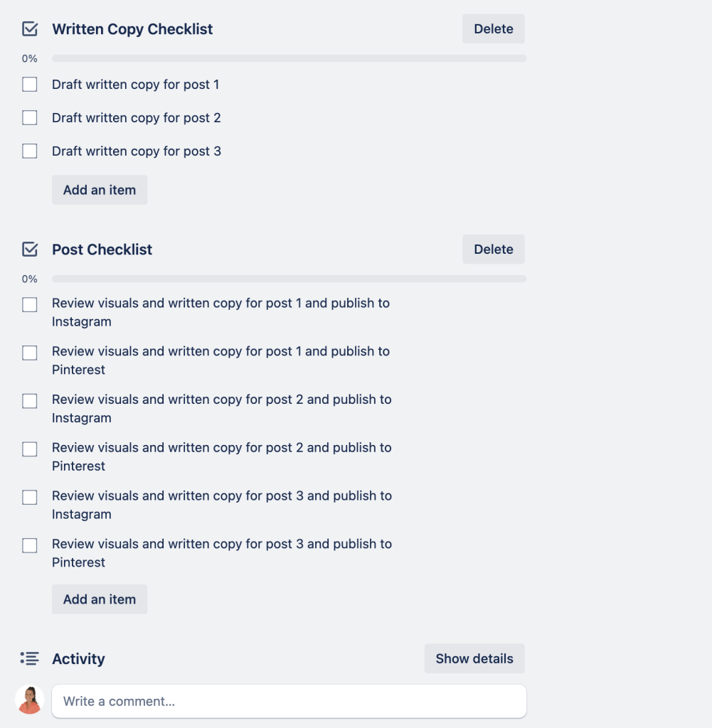Add an item to Written Copy Checklist

[100, 190]
